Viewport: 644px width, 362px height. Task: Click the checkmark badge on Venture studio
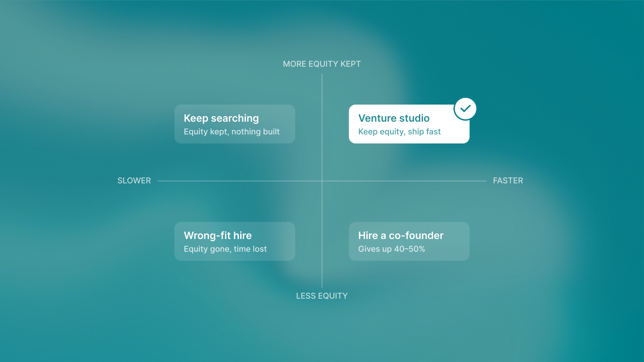(x=465, y=109)
